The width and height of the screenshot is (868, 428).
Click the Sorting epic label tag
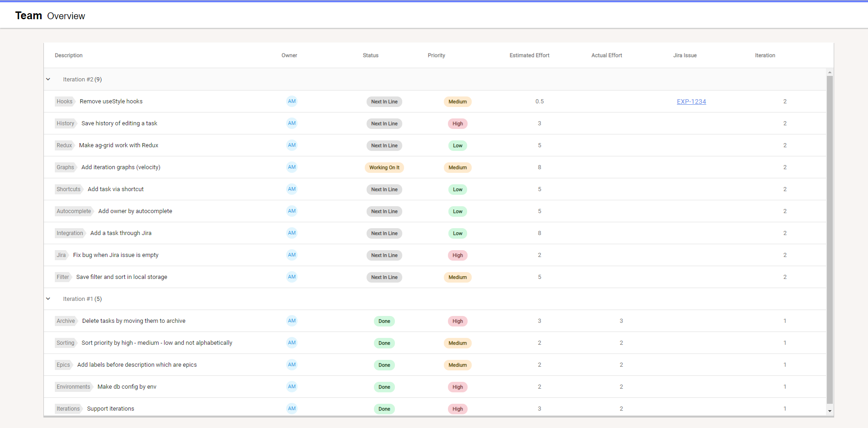(66, 343)
